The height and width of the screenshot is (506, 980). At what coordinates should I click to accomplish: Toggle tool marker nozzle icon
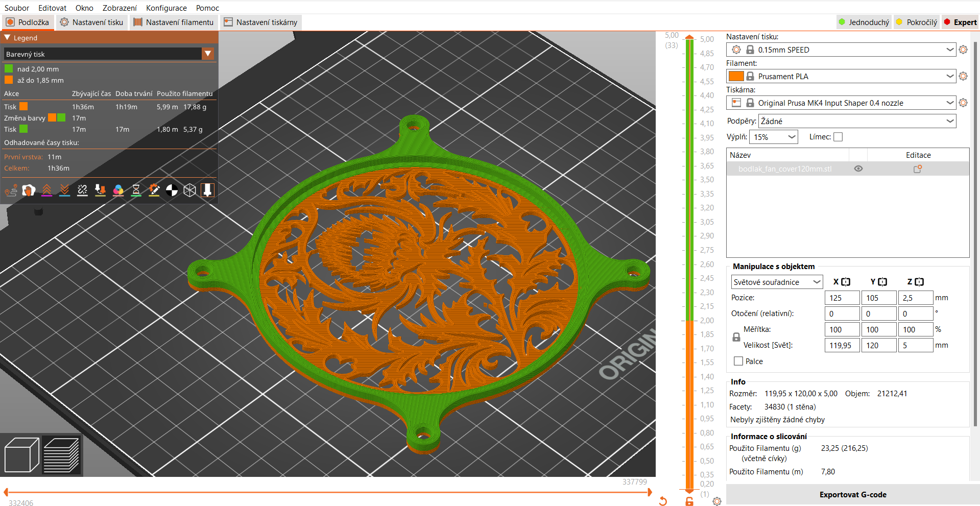pos(207,190)
